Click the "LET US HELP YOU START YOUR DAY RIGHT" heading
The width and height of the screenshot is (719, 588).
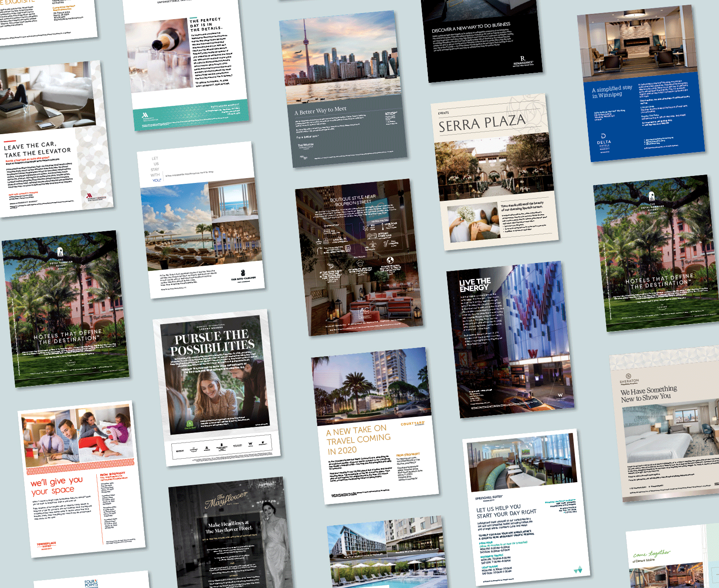click(506, 511)
